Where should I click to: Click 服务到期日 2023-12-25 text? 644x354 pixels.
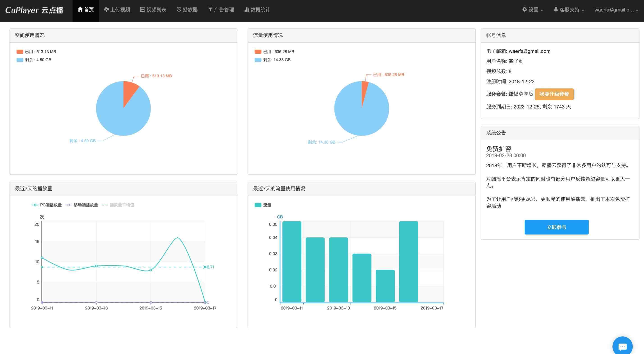click(528, 107)
